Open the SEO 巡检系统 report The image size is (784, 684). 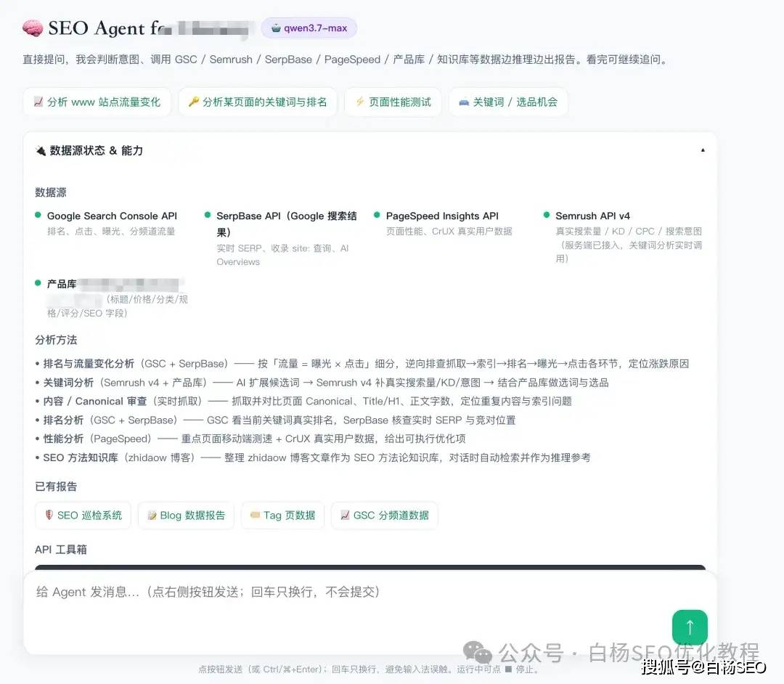tap(83, 516)
